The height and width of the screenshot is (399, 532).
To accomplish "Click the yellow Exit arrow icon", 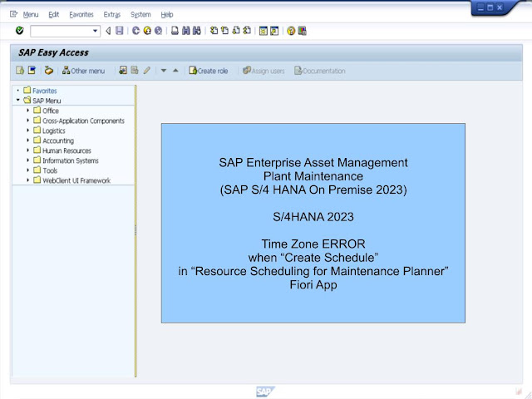I will coord(147,31).
